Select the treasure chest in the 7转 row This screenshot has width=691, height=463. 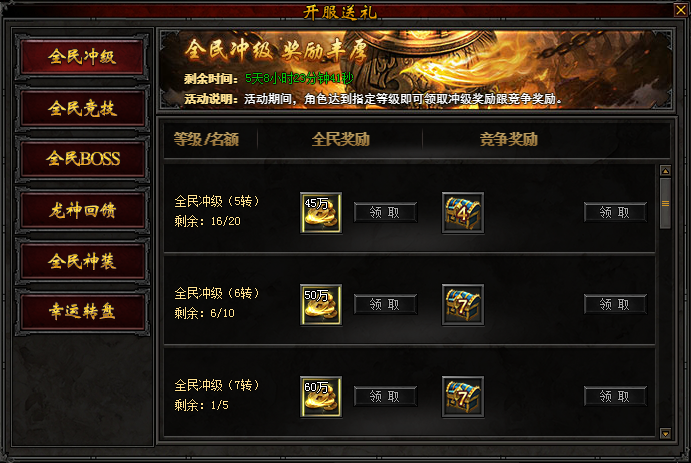click(463, 396)
